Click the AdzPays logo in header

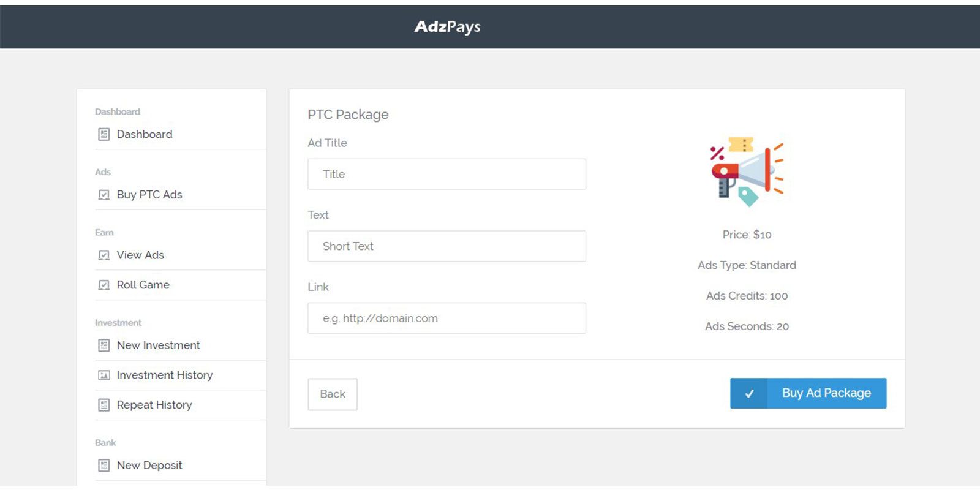(x=447, y=27)
